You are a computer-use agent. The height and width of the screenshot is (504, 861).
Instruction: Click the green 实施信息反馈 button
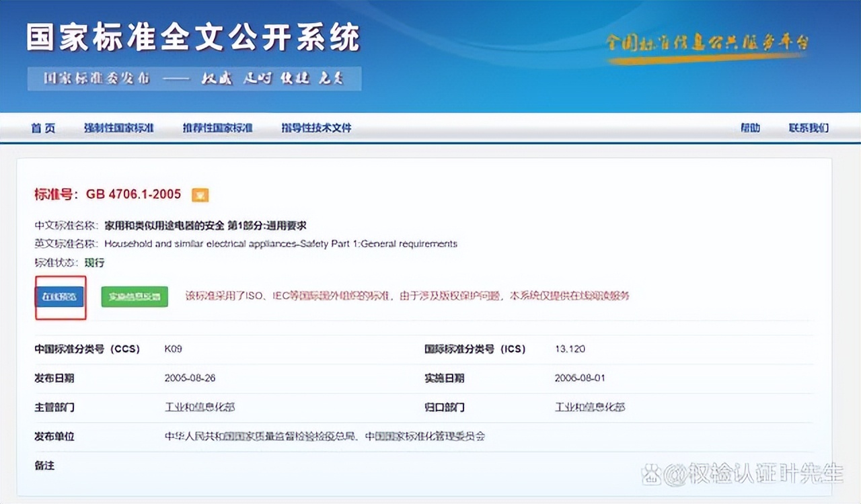coord(134,296)
